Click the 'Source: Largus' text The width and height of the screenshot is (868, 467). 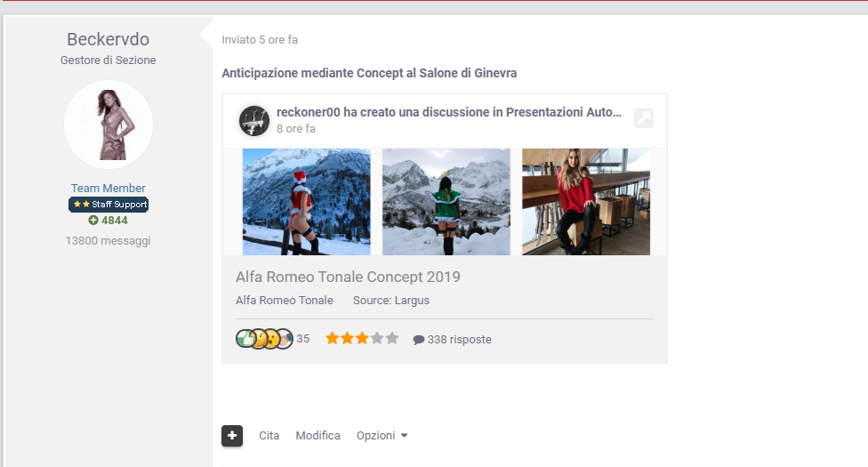[x=391, y=301]
